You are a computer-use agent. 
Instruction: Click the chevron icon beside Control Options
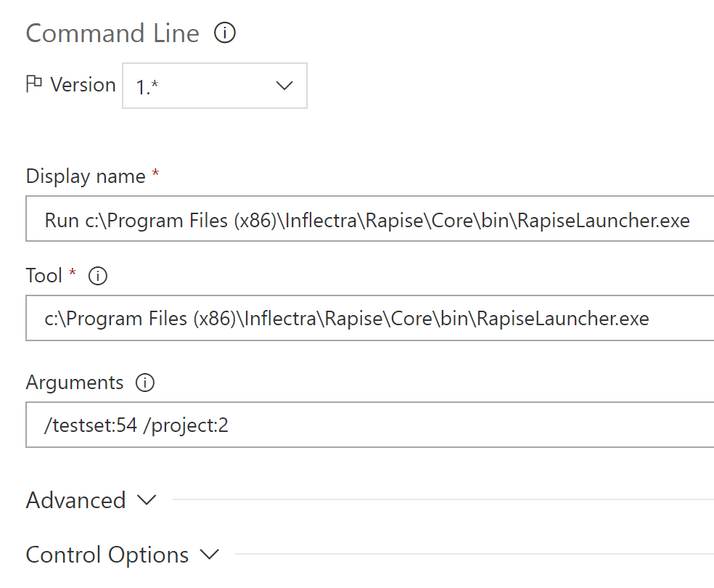click(x=210, y=555)
